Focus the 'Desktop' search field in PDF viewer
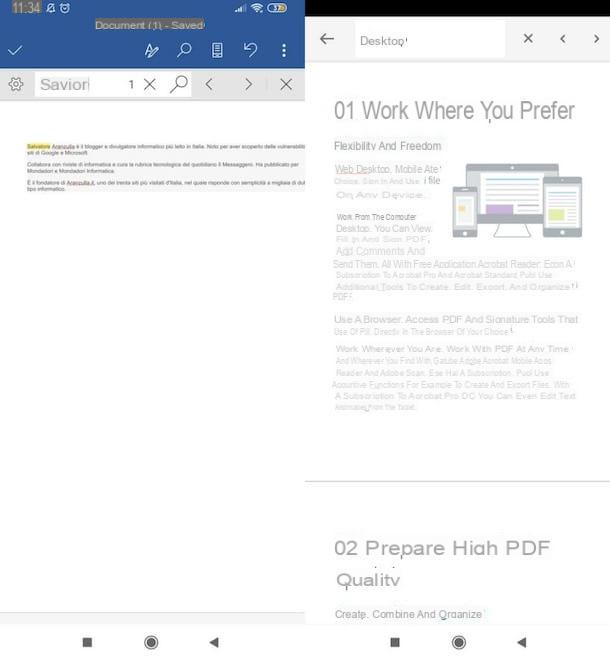 (429, 40)
